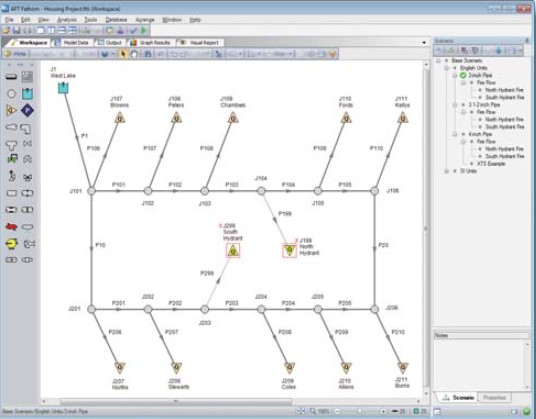536x419 pixels.
Task: Click the green Run model arrow
Action: pos(144,30)
